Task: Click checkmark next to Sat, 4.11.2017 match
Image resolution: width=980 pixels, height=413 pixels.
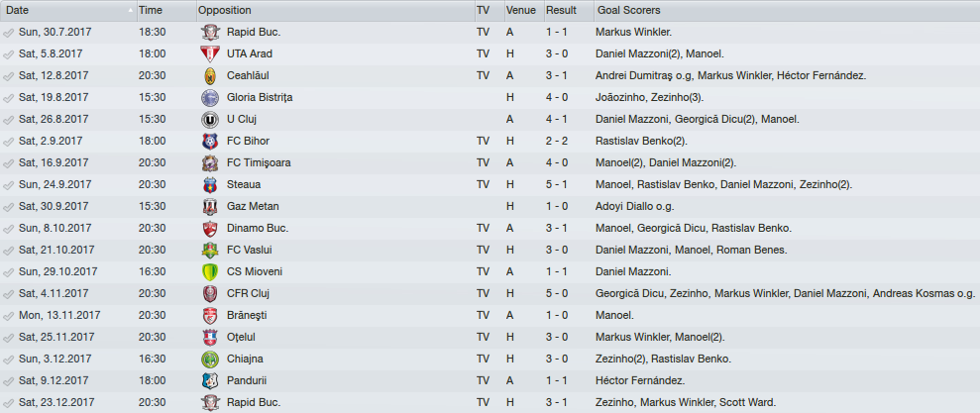Action: click(x=8, y=294)
